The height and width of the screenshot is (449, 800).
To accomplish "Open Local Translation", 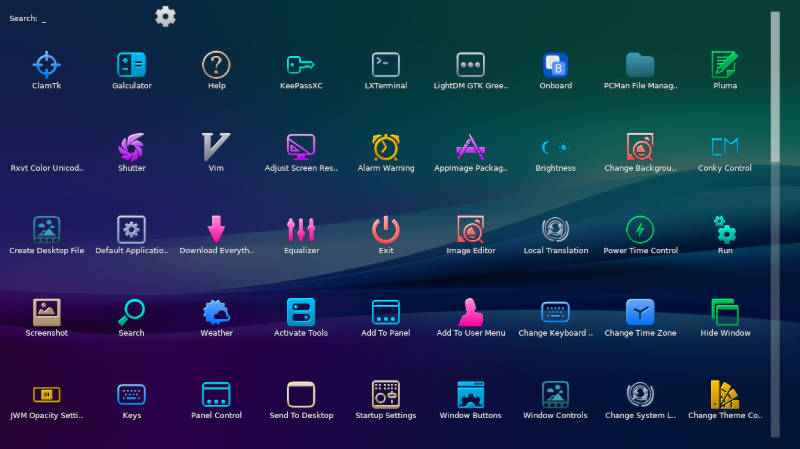I will [x=555, y=230].
